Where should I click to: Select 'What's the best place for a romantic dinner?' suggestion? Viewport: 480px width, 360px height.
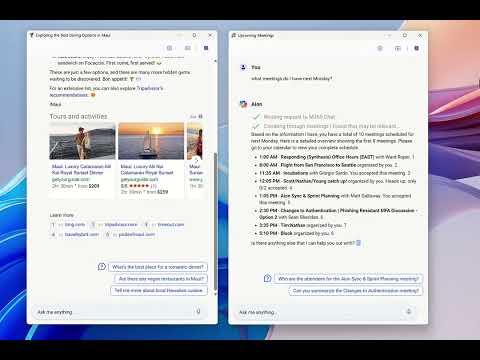point(158,267)
